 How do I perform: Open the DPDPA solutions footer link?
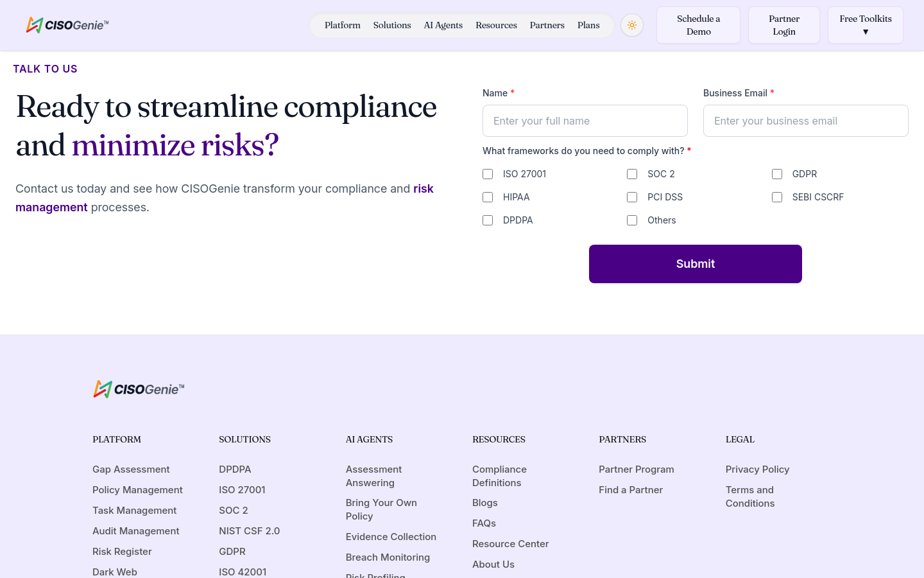tap(235, 469)
